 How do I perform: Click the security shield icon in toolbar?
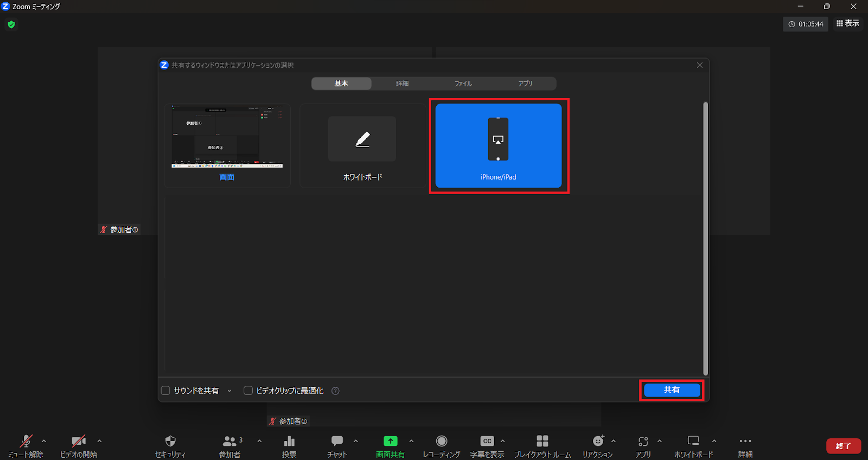(x=170, y=442)
